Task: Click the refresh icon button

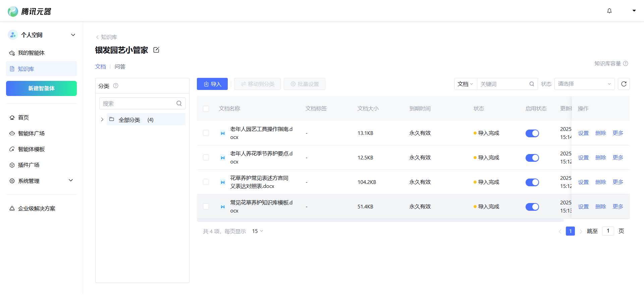Action: pyautogui.click(x=624, y=84)
